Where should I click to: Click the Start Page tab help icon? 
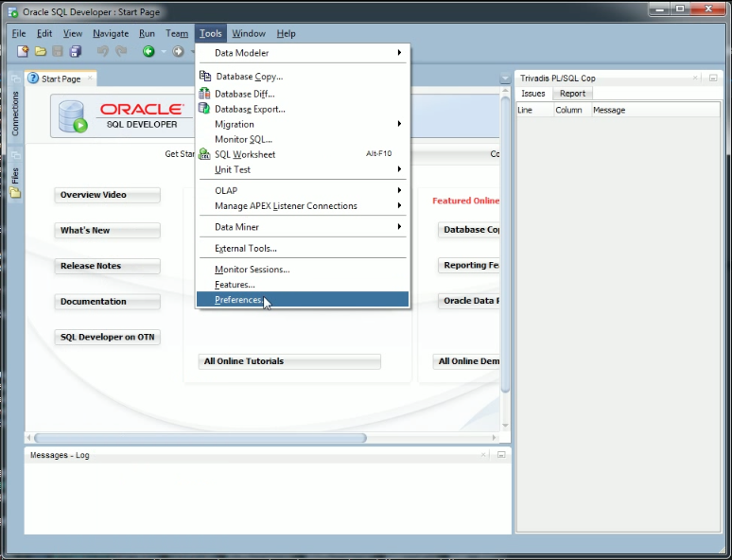tap(33, 78)
